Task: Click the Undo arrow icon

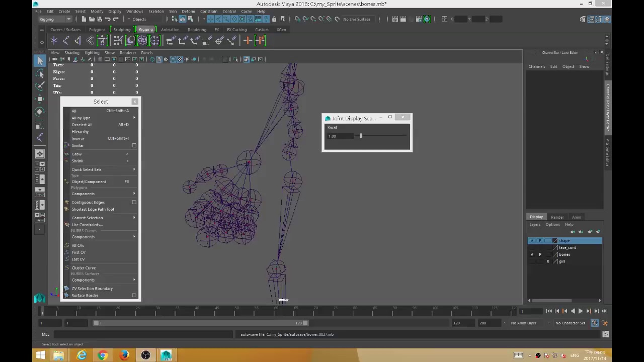Action: [x=108, y=19]
